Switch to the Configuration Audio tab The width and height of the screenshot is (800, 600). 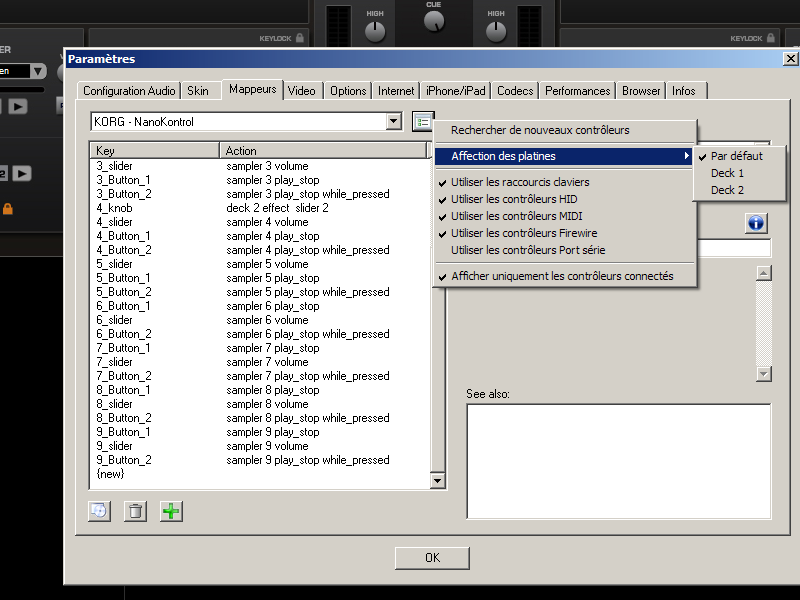(129, 91)
